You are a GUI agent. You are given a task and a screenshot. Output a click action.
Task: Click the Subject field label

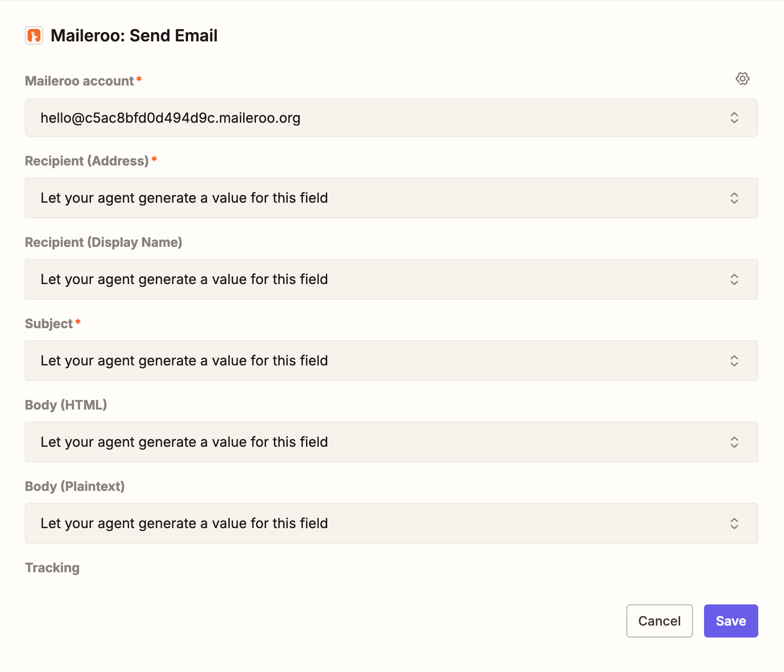coord(49,324)
